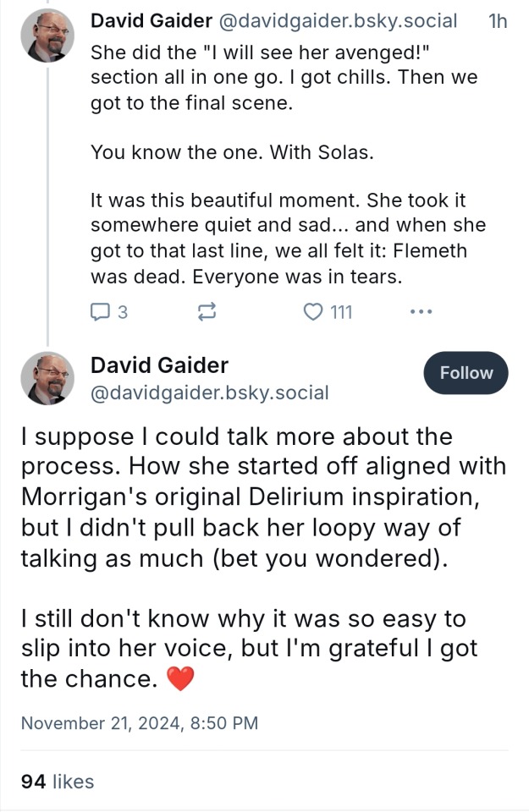Open the handle below the main post's author name
529x812 pixels.
tap(209, 392)
